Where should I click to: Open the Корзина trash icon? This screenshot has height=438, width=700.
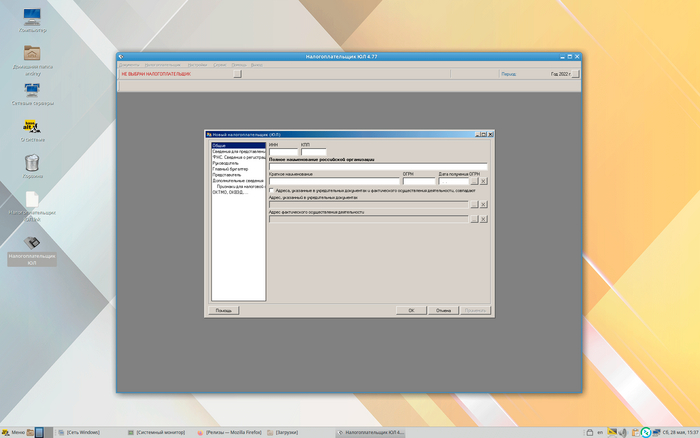[32, 162]
